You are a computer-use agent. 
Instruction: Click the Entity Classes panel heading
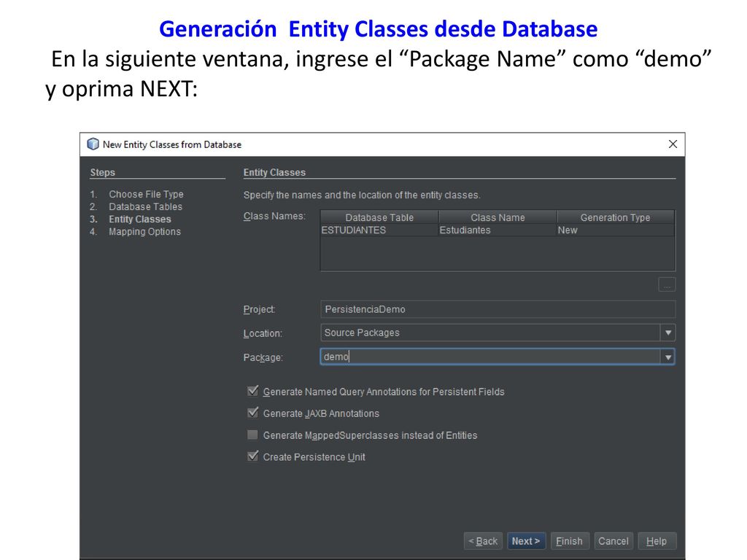(x=274, y=172)
